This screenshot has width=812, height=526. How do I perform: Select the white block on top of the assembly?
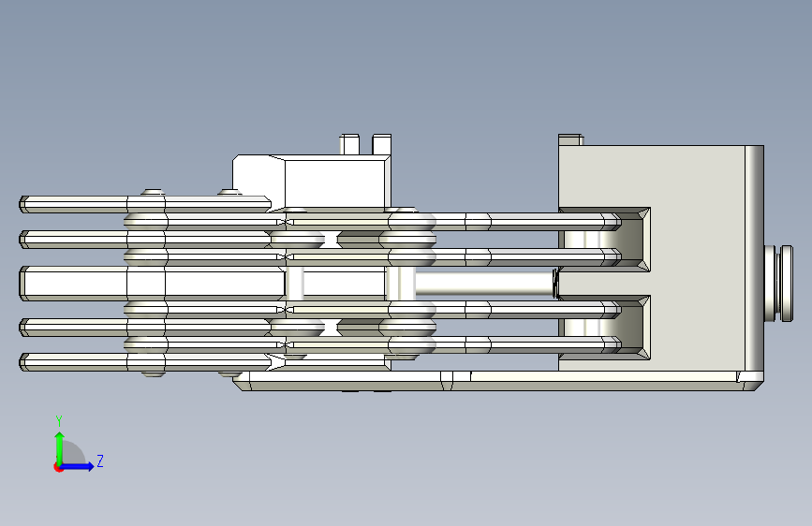[x=311, y=182]
